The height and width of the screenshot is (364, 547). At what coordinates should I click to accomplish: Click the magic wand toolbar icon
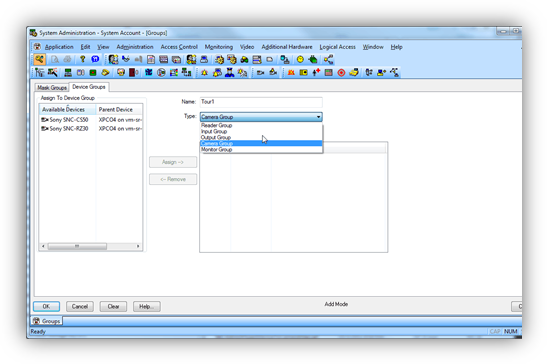coord(52,73)
